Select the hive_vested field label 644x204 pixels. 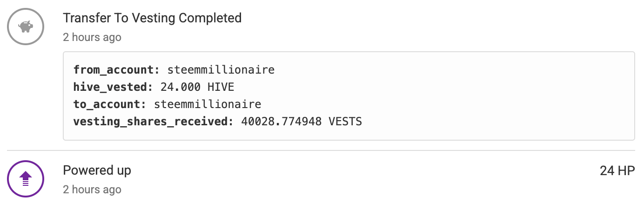tap(110, 87)
